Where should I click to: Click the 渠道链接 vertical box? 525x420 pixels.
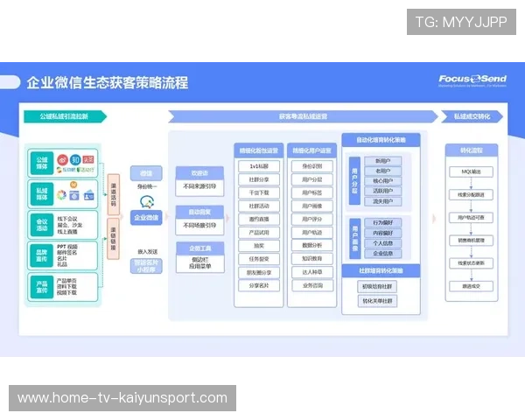pyautogui.click(x=114, y=239)
